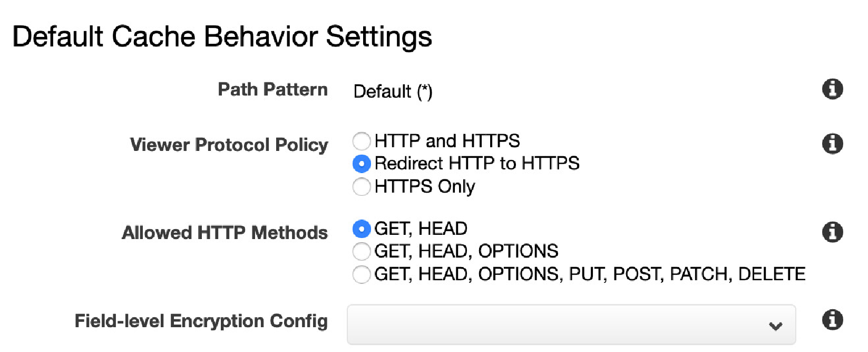The width and height of the screenshot is (868, 352).
Task: Show info for Viewer Protocol Policy
Action: [832, 144]
